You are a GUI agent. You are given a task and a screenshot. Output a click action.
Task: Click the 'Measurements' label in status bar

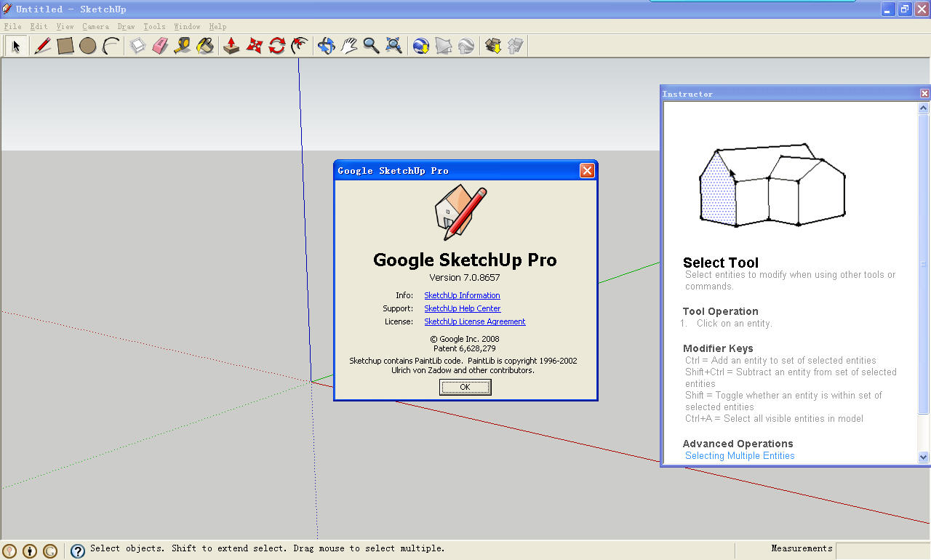(802, 548)
